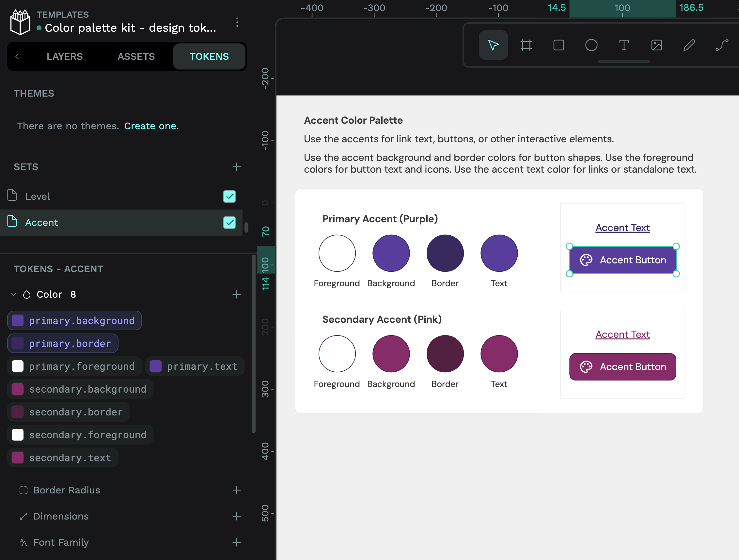The image size is (739, 560).
Task: Select the Path curve tool
Action: [x=722, y=45]
